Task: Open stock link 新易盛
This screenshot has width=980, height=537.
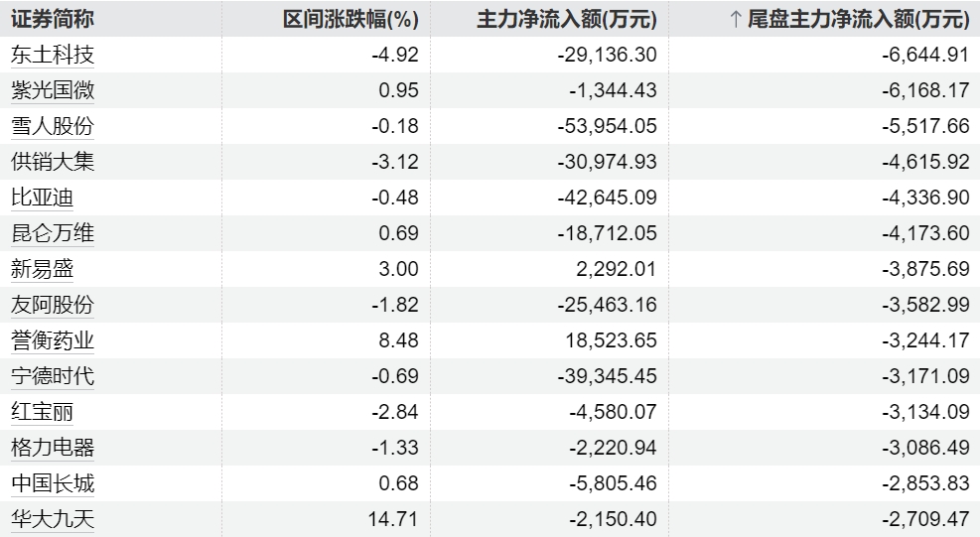Action: pos(42,269)
